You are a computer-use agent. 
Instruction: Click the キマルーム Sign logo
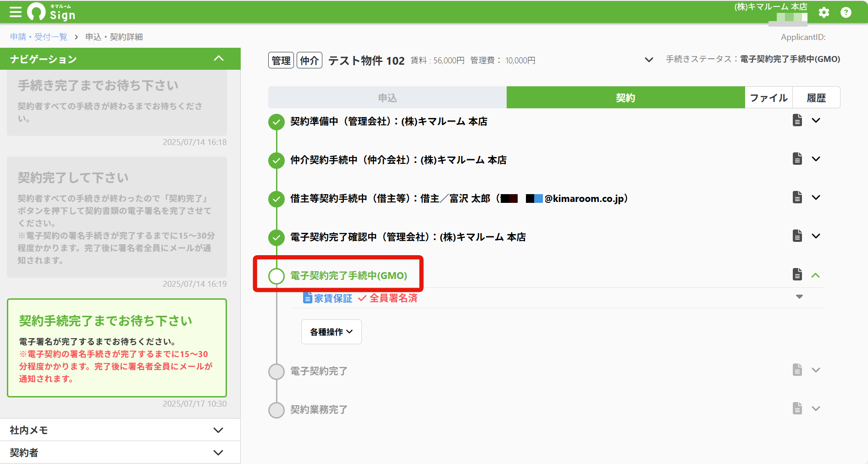[51, 12]
